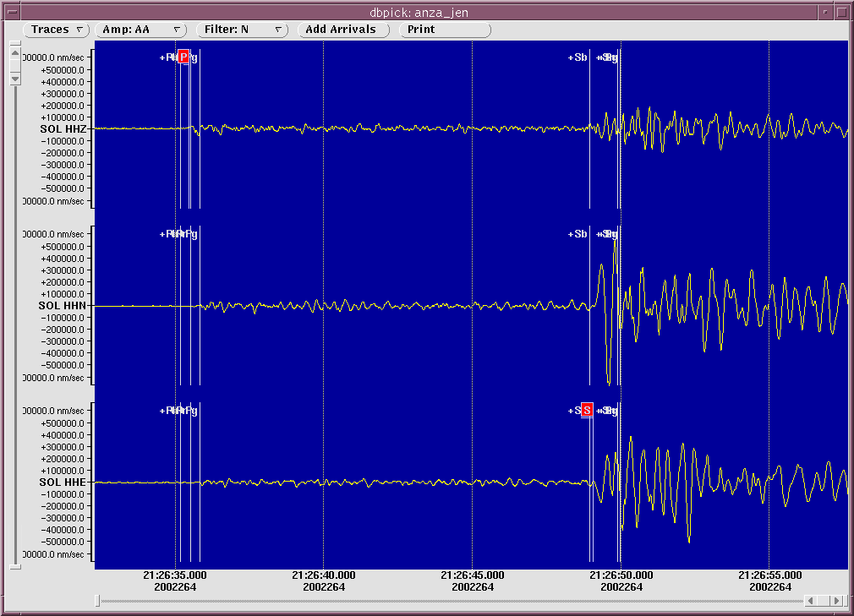Click the vertical scrollbar up arrow
The height and width of the screenshot is (616, 854).
click(15, 53)
